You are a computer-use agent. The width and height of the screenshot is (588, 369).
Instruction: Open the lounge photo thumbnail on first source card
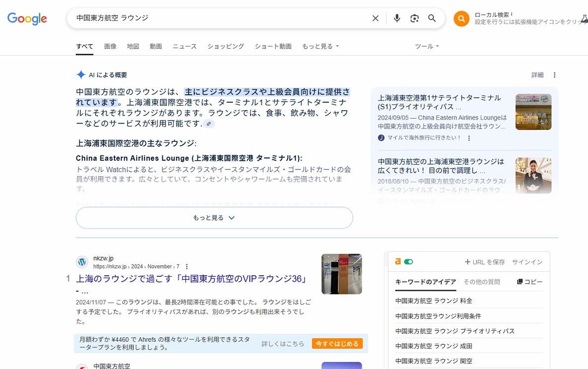533,112
